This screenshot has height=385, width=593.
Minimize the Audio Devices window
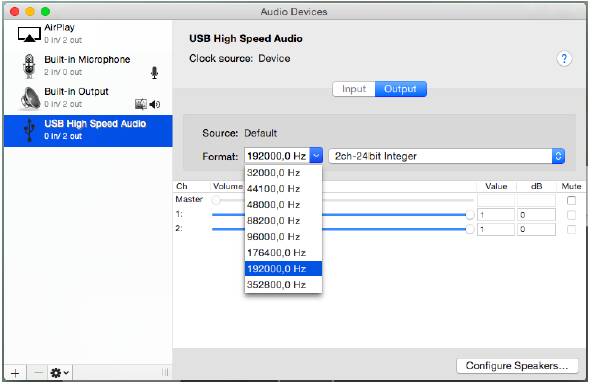click(30, 11)
